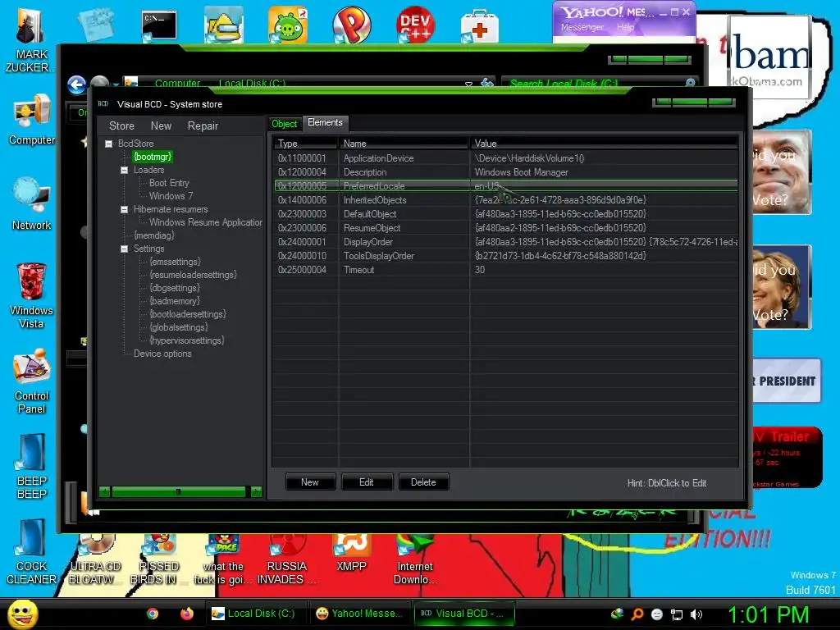Open the Network desktop icon
The width and height of the screenshot is (840, 630).
click(x=32, y=204)
